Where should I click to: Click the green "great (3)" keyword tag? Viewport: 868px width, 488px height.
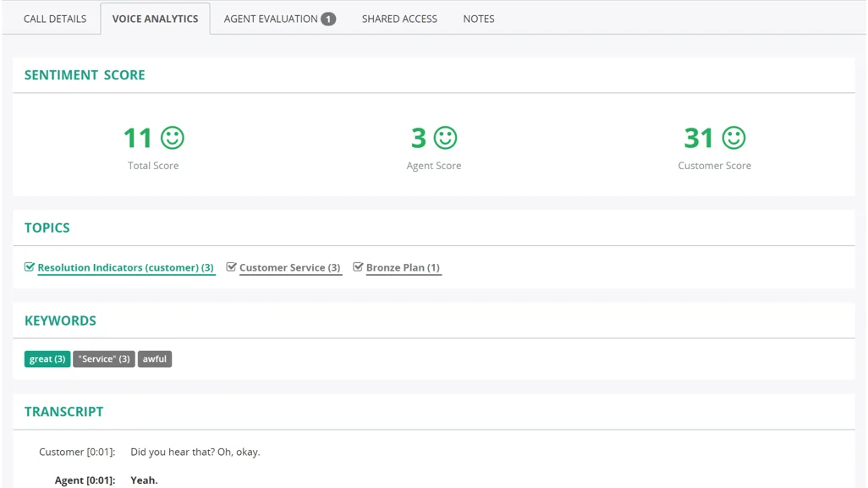coord(47,359)
